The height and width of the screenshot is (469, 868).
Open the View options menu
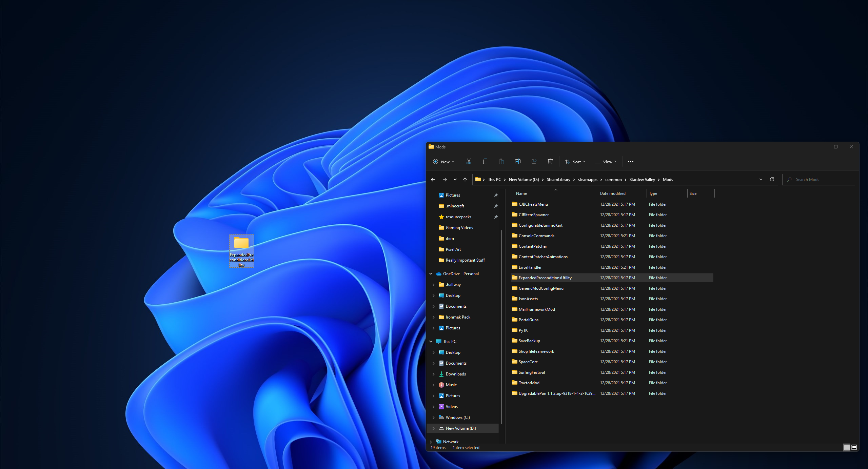click(x=606, y=162)
